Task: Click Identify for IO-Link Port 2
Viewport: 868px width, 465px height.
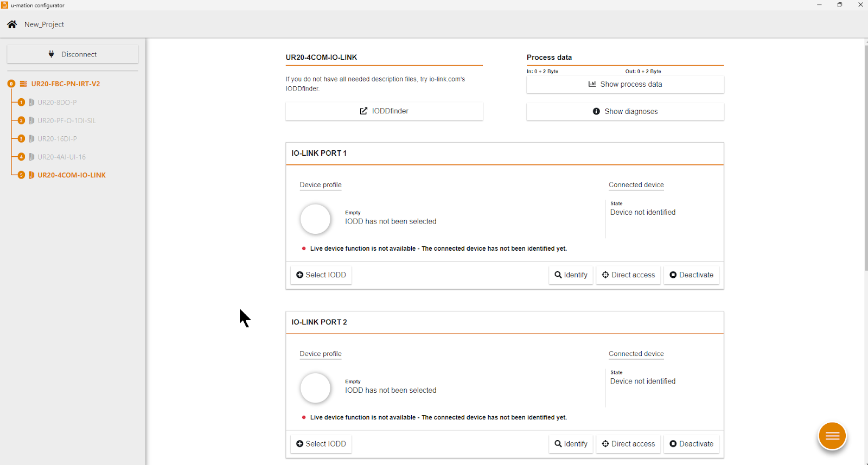Action: [x=571, y=444]
